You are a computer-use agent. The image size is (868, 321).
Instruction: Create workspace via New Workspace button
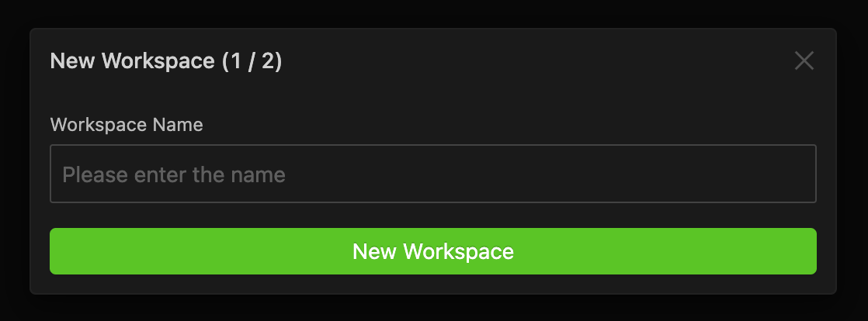[432, 251]
